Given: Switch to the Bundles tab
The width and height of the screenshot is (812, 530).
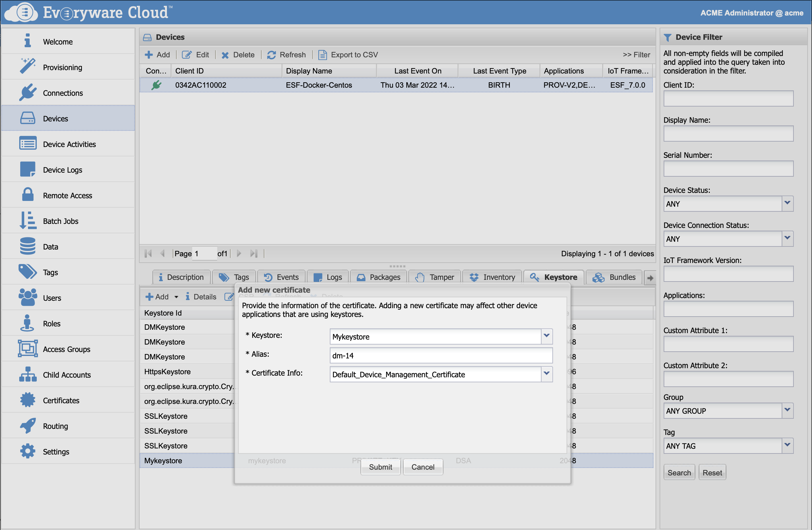Looking at the screenshot, I should tap(614, 277).
